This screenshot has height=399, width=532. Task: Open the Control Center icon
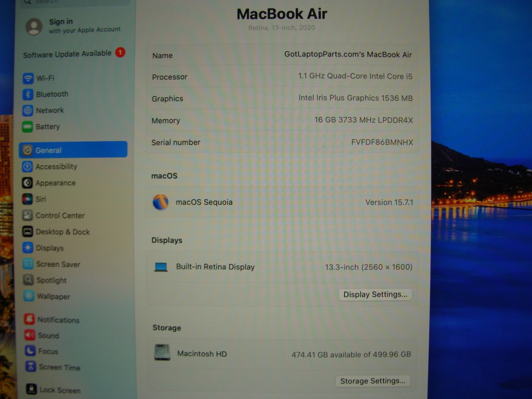point(27,215)
